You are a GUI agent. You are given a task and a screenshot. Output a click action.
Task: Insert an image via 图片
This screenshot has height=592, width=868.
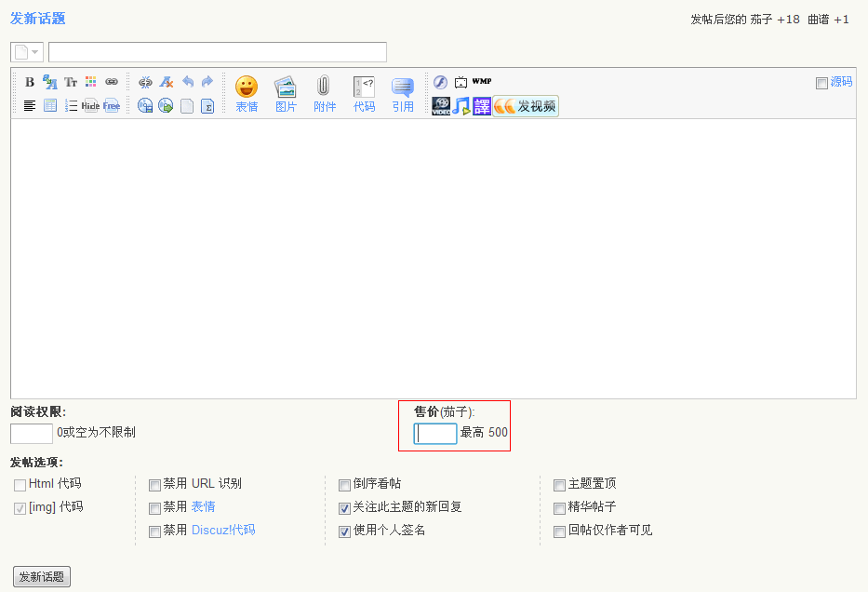pyautogui.click(x=286, y=95)
